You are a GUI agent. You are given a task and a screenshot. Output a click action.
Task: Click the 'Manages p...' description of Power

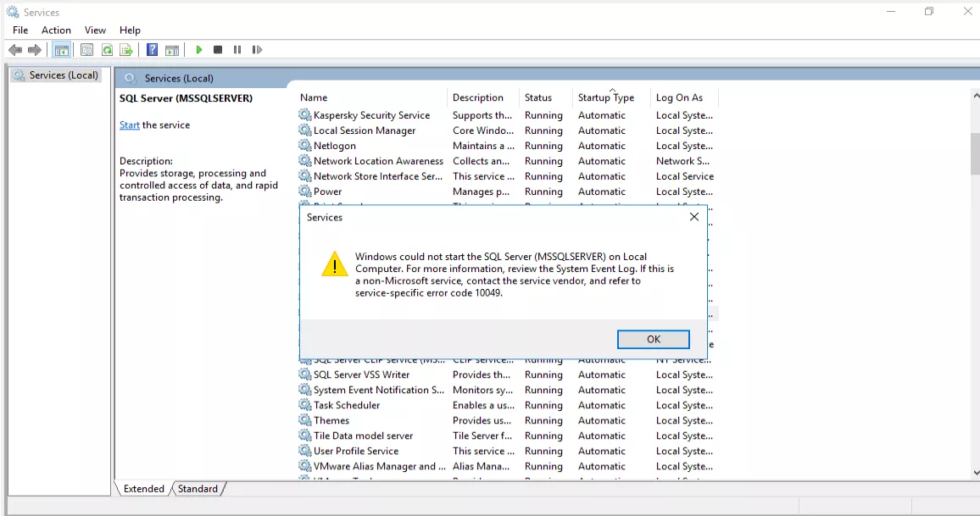tap(482, 191)
